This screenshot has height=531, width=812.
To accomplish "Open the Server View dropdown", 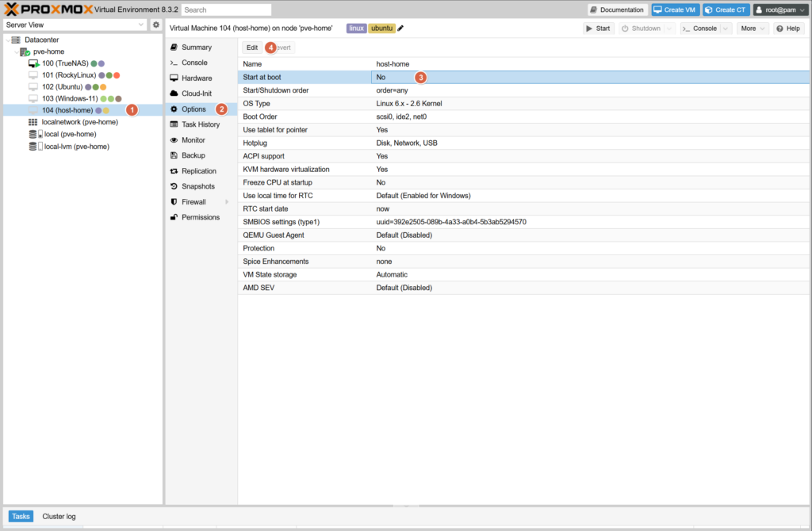I will pos(75,25).
